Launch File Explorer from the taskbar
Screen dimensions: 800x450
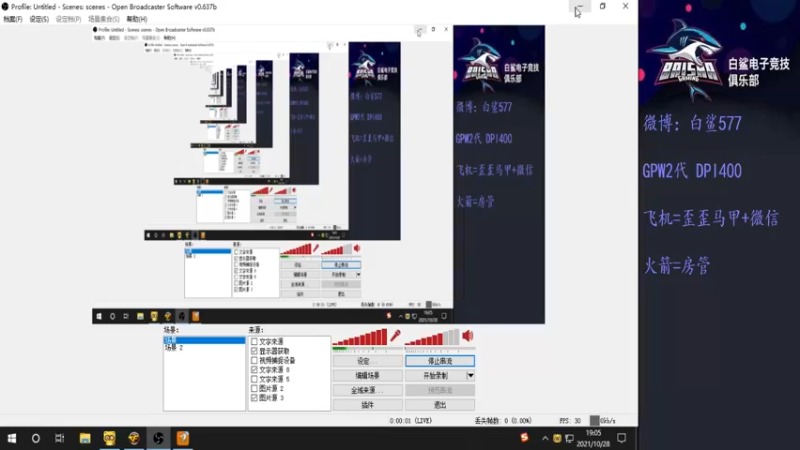coord(85,438)
